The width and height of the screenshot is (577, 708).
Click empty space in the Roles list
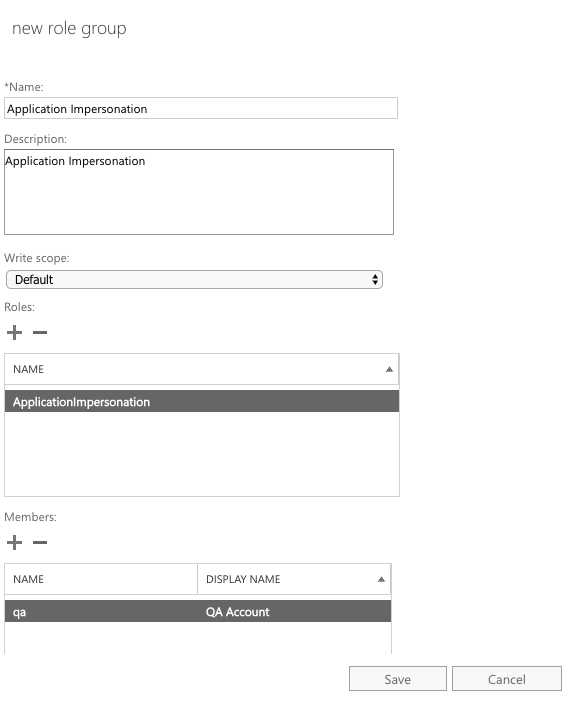coord(202,454)
